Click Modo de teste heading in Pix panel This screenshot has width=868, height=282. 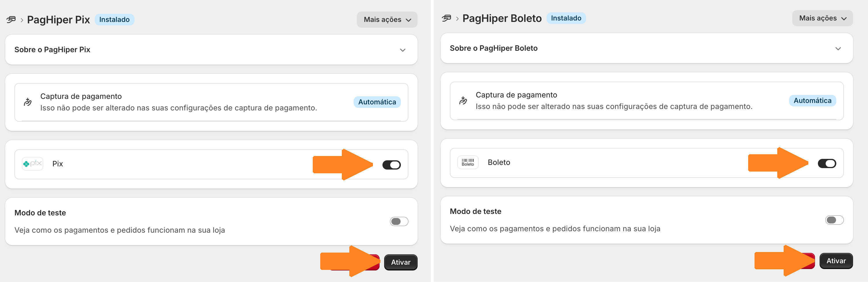point(40,213)
